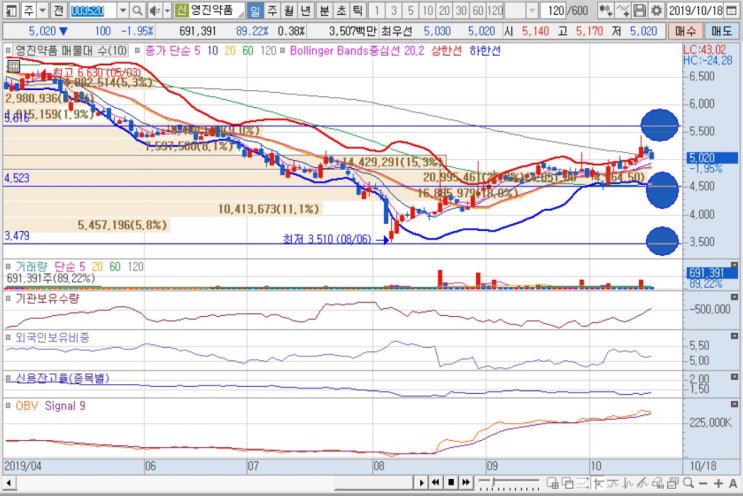Click the overlapping windows icon in bottom toolbar

pyautogui.click(x=567, y=483)
